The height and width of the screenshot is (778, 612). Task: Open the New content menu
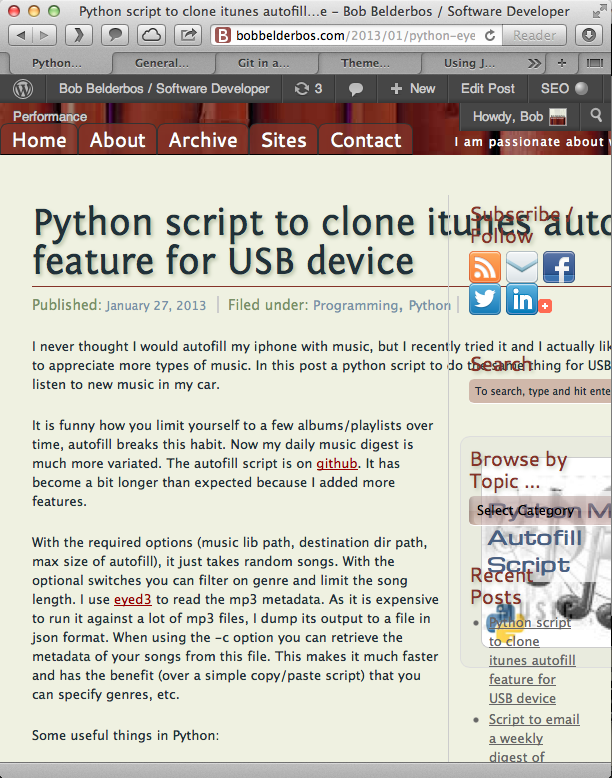(x=412, y=89)
